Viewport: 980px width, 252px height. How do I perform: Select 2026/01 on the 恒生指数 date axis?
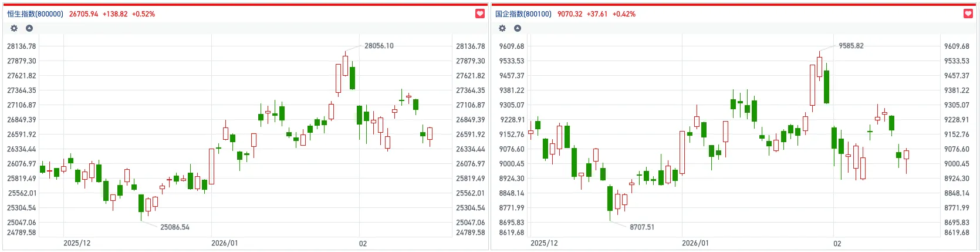point(225,243)
